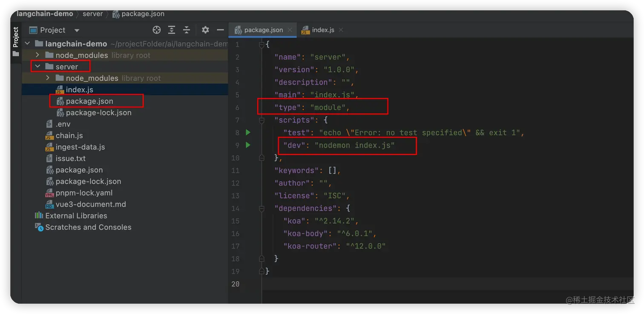The height and width of the screenshot is (314, 644).
Task: Collapse the server folder
Action: pyautogui.click(x=37, y=66)
